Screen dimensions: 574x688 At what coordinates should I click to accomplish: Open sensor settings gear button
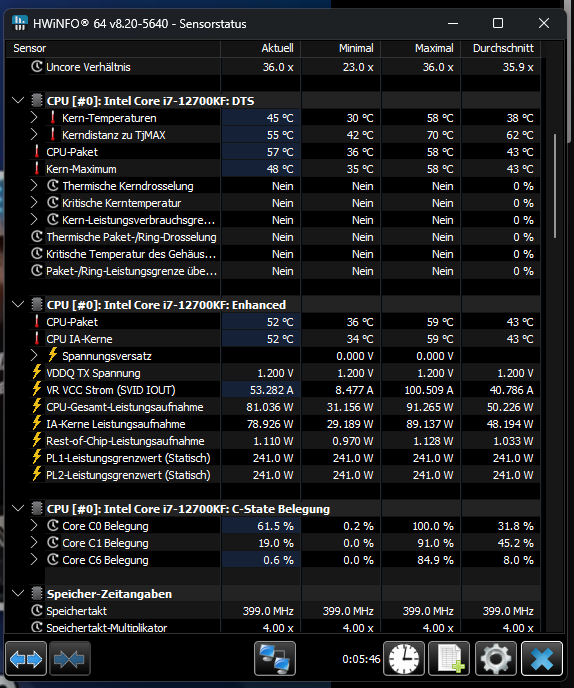495,659
